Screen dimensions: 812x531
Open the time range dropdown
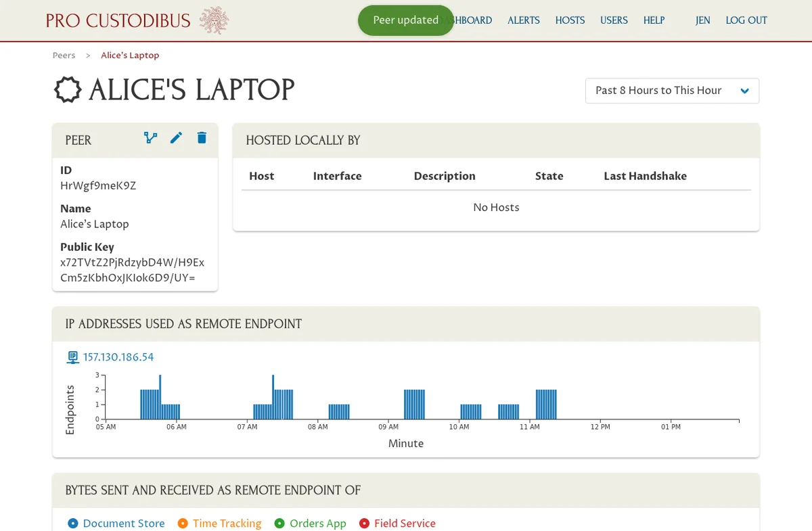click(672, 91)
